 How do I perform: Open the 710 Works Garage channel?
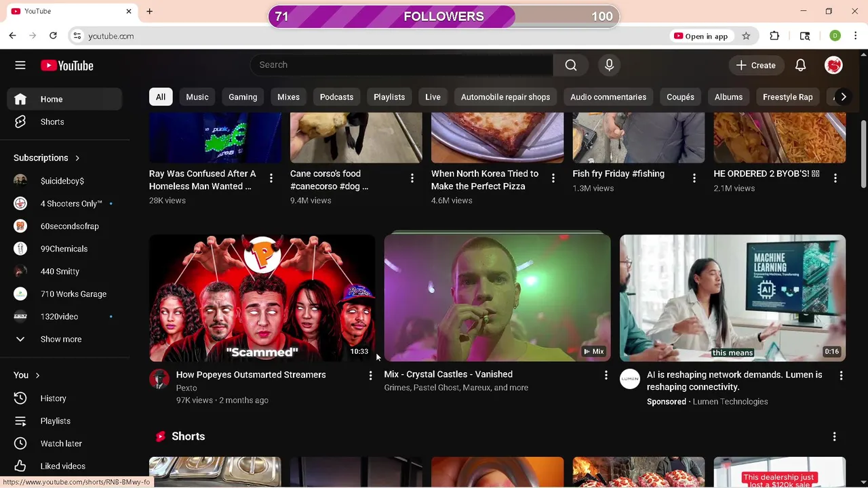[x=64, y=294]
